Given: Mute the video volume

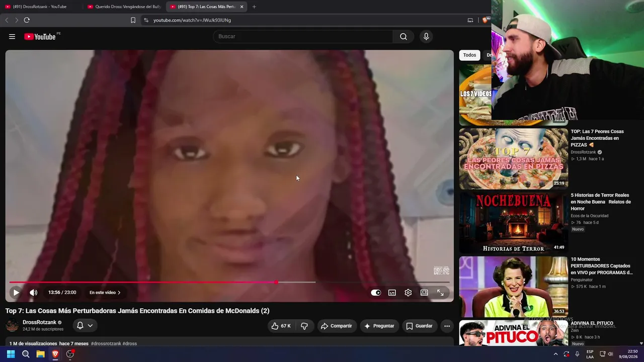Looking at the screenshot, I should (33, 293).
